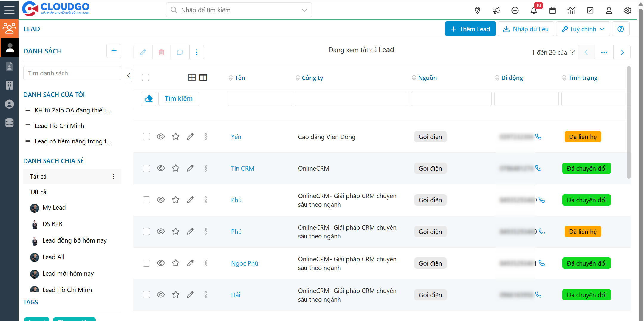This screenshot has width=644, height=321.
Task: Click the red trash delete icon
Action: click(161, 53)
